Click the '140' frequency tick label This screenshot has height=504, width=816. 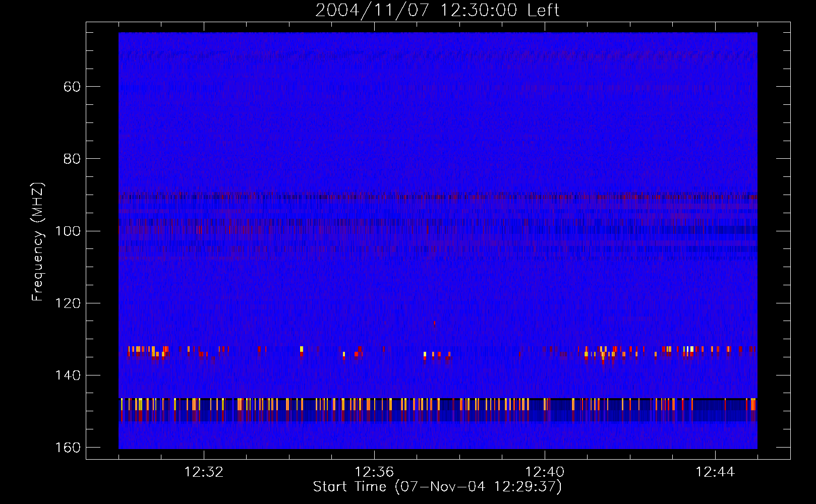pos(68,375)
